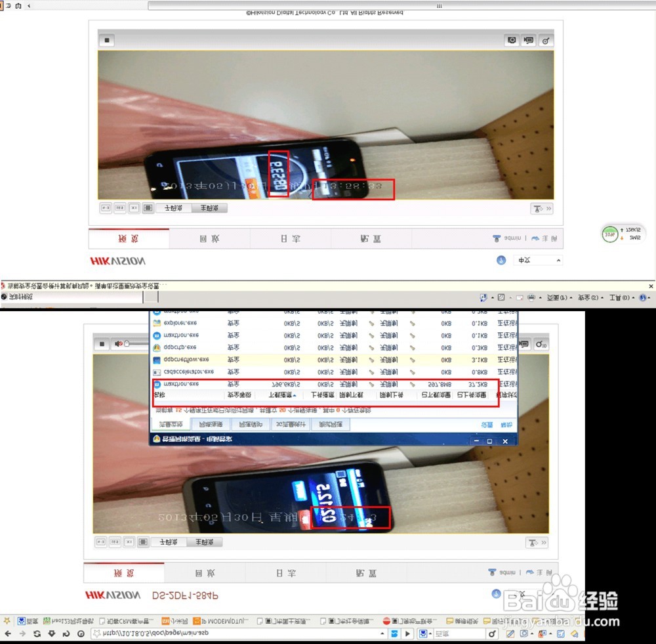Set 4:3 window size in upper live view
The height and width of the screenshot is (644, 656).
pyautogui.click(x=106, y=207)
